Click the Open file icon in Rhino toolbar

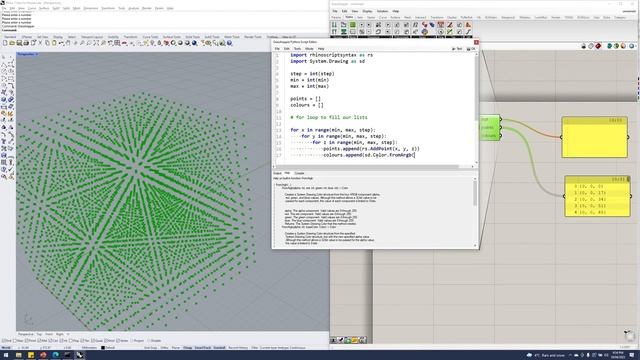tap(12, 43)
